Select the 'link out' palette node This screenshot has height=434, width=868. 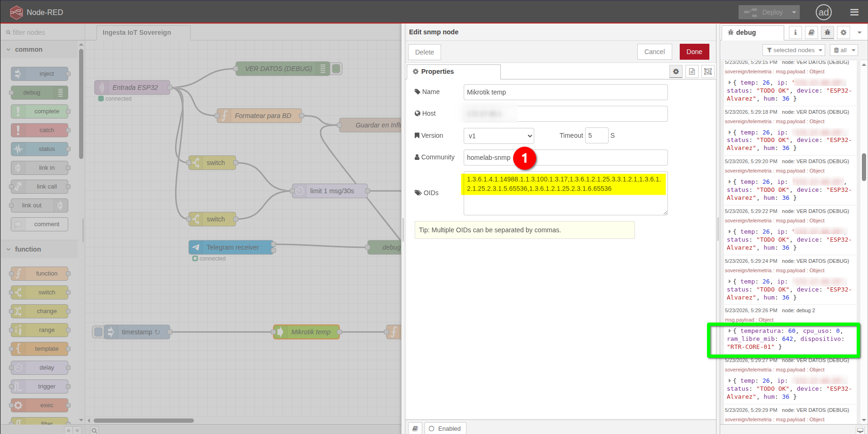coord(40,205)
